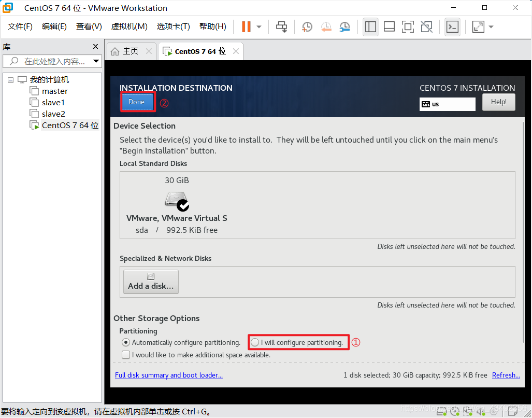
Task: Click the Send Ctrl+Alt+Del toolbar icon
Action: [x=281, y=26]
